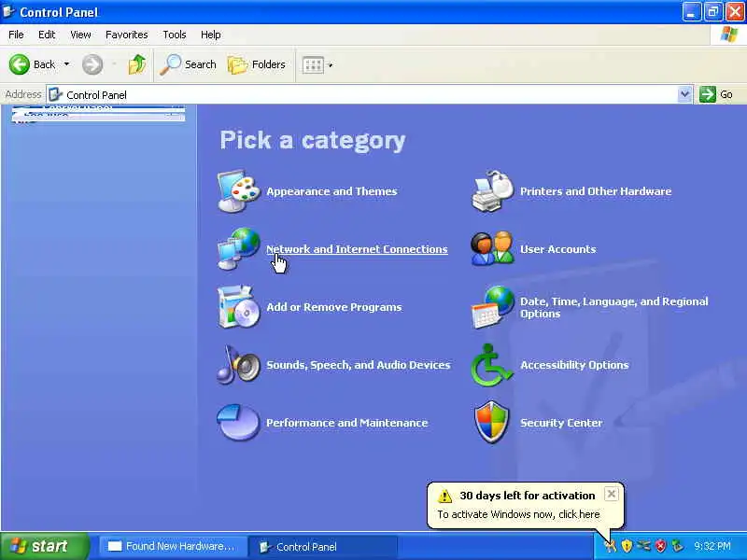Open the Help menu
Viewport: 747px width, 560px height.
tap(211, 35)
